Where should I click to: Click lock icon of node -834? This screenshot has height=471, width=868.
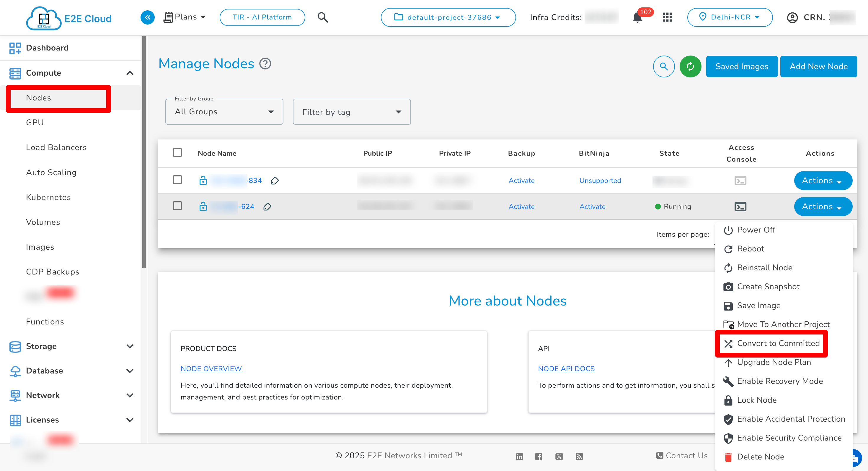[x=203, y=180]
